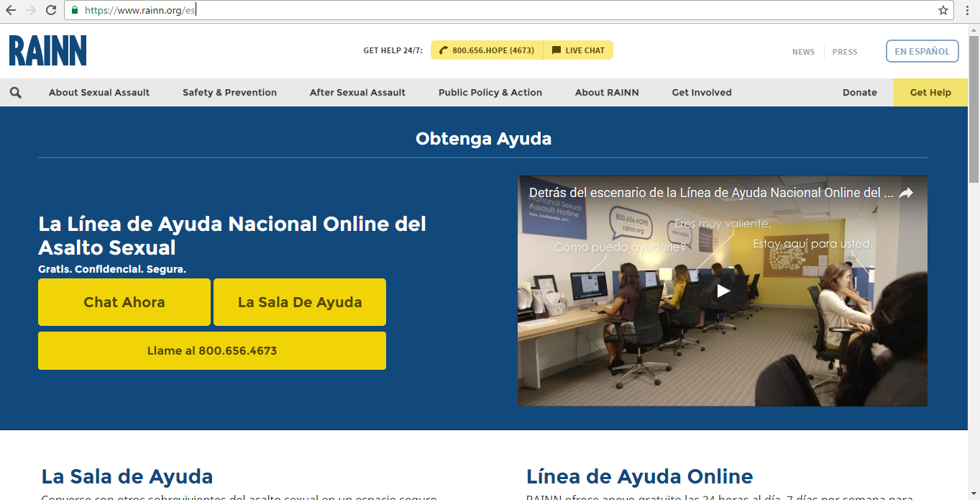Bookmark this page with the star icon
Screen dimensions: 980x500
[x=943, y=10]
